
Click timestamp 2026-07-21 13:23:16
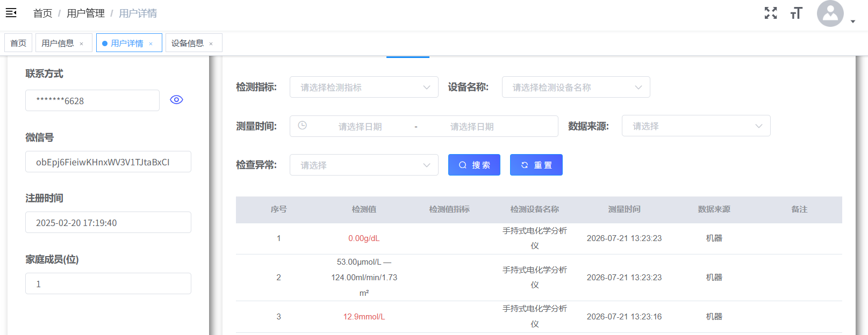click(x=624, y=317)
